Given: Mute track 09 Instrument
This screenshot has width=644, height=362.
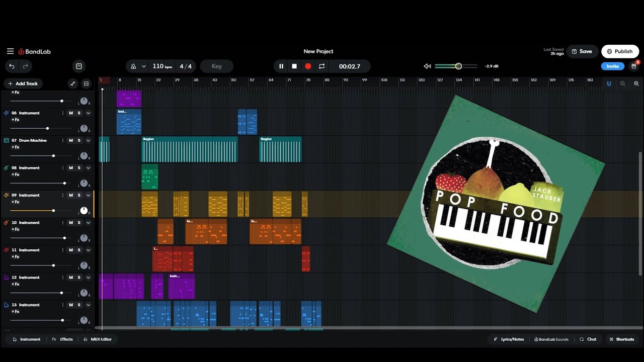Looking at the screenshot, I should pos(71,195).
